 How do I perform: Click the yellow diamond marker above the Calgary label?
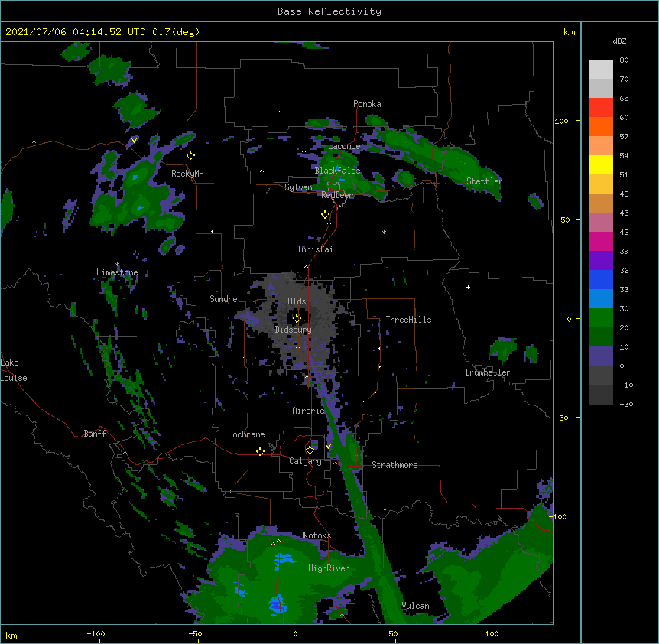(x=310, y=450)
